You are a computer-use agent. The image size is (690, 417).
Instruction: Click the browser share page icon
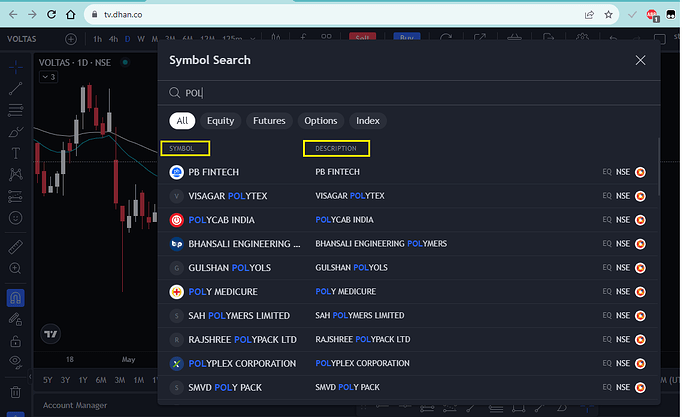589,15
